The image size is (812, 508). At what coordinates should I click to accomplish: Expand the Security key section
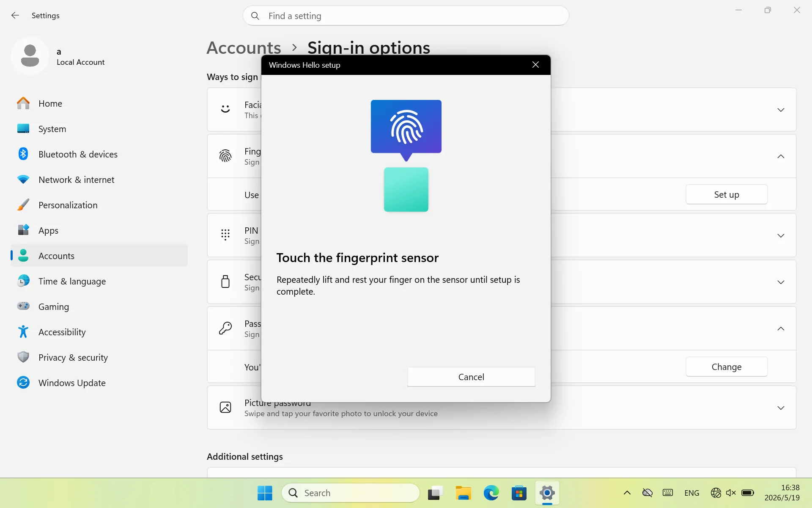781,282
